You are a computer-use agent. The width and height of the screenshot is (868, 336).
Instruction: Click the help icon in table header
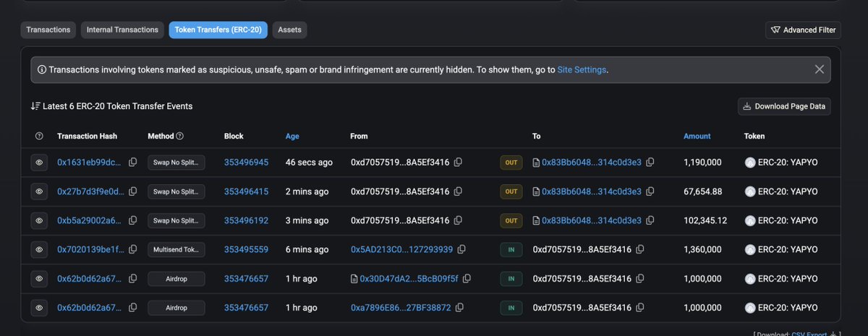(39, 136)
